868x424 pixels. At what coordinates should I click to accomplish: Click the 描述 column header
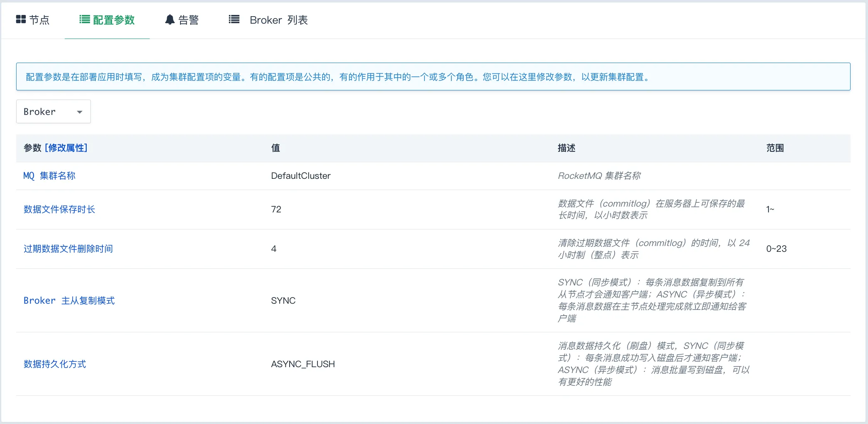point(566,148)
